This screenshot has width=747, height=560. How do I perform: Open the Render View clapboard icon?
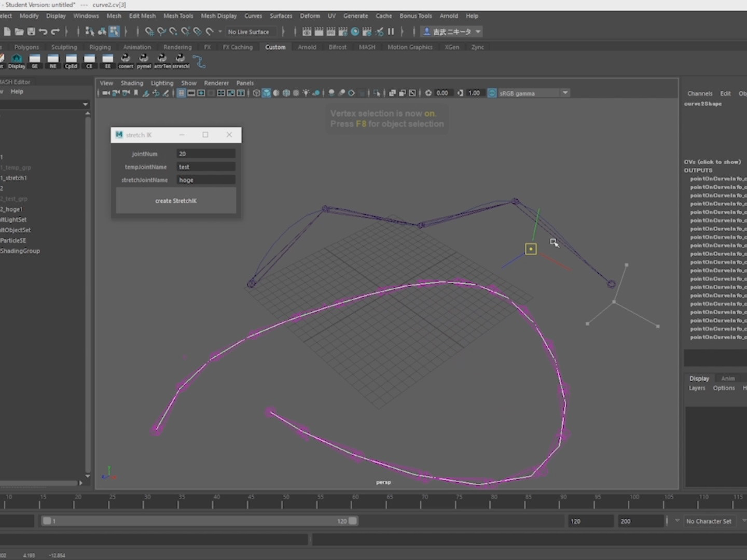[307, 32]
